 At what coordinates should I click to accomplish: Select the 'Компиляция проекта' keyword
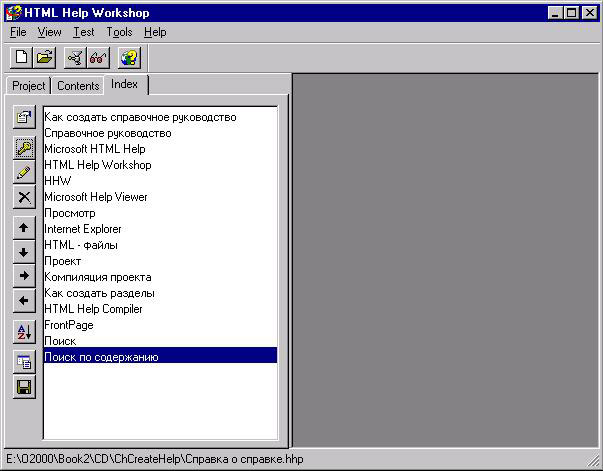click(x=160, y=277)
